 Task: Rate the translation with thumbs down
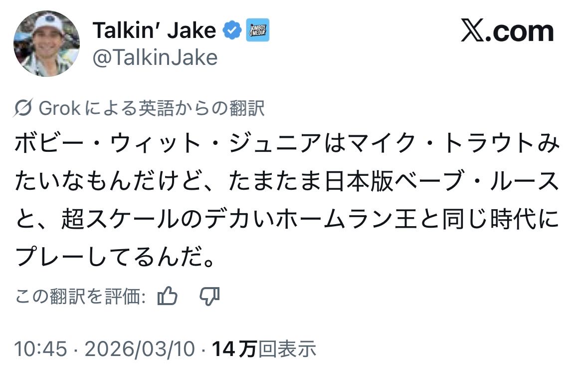coord(209,297)
